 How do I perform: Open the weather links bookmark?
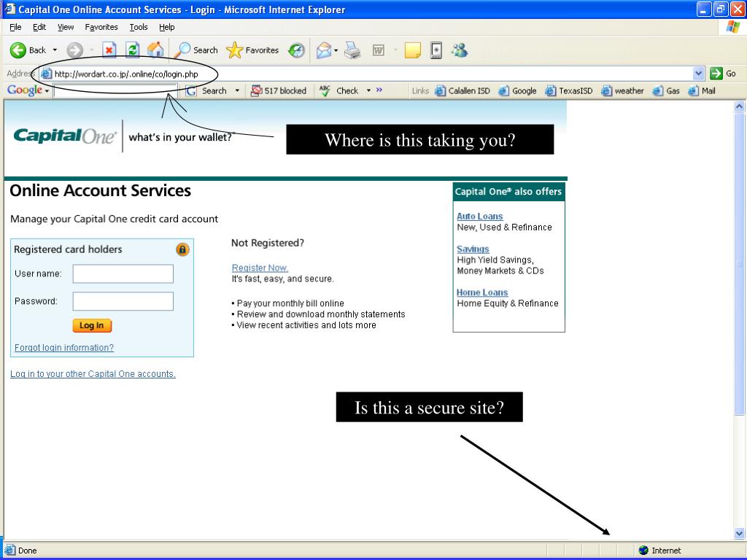click(x=623, y=90)
